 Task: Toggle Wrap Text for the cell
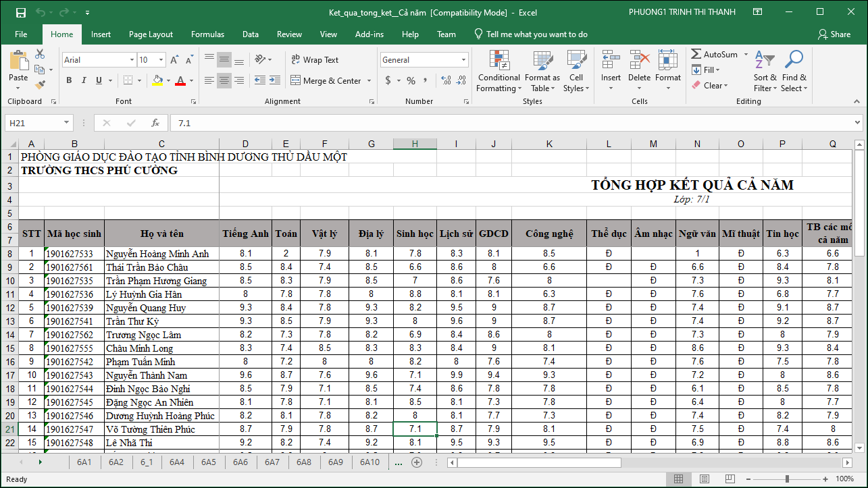pos(315,59)
